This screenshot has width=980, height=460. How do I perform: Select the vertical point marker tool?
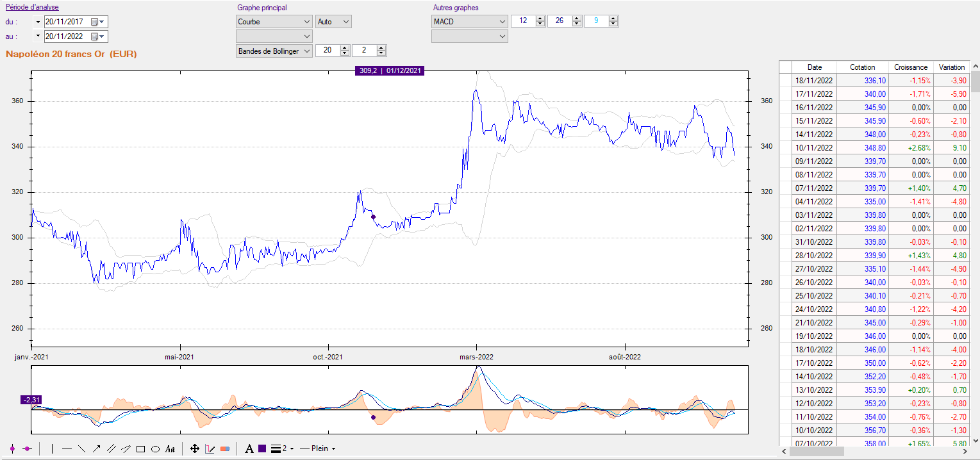12,448
